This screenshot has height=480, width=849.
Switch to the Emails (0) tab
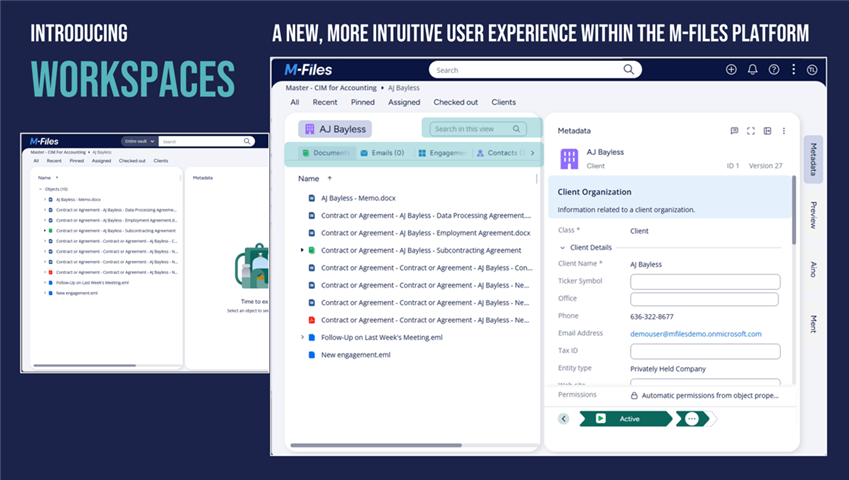382,153
